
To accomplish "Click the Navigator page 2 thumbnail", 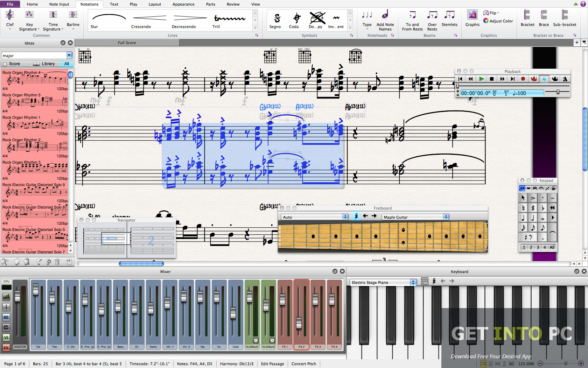I will coord(151,240).
